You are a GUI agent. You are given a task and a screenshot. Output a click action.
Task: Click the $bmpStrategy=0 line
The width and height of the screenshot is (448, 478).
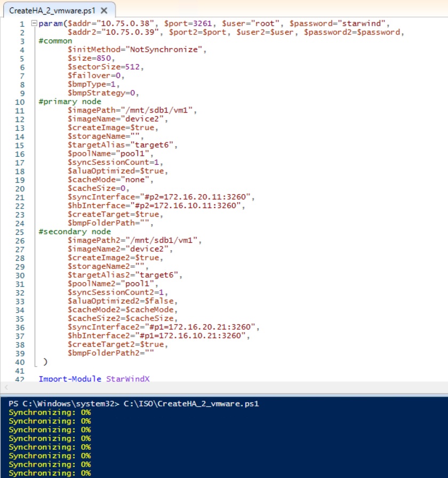103,93
